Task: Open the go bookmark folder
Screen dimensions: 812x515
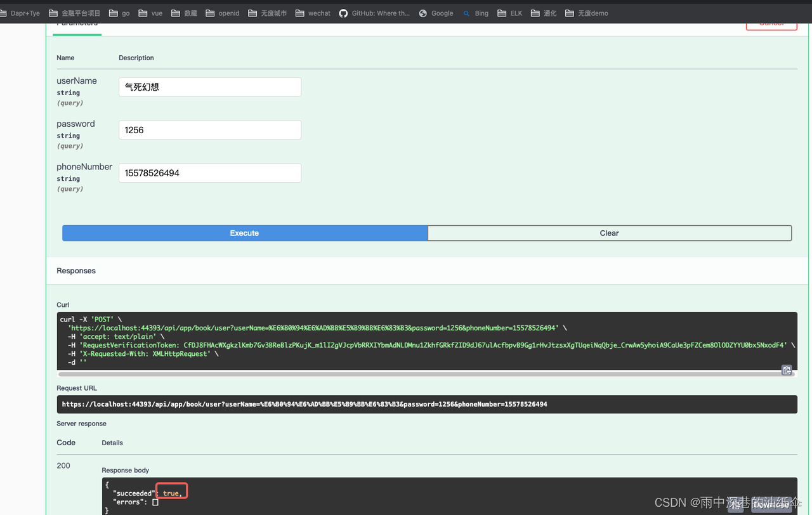Action: pos(119,13)
